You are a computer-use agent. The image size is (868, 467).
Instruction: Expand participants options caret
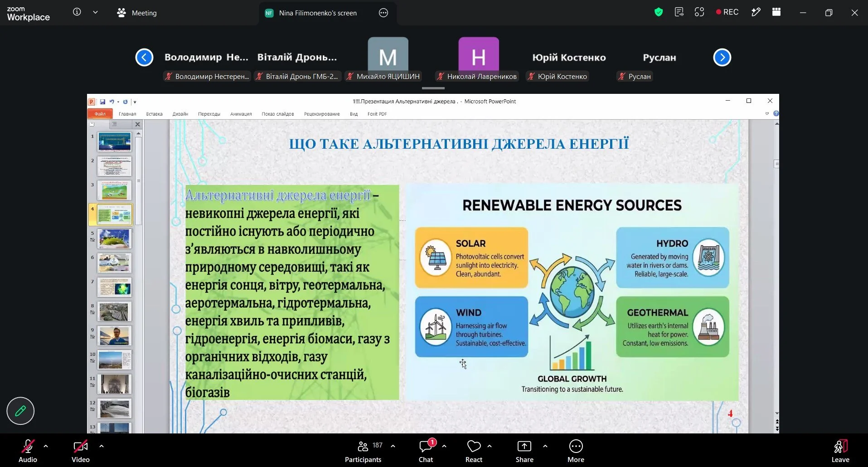pos(393,446)
